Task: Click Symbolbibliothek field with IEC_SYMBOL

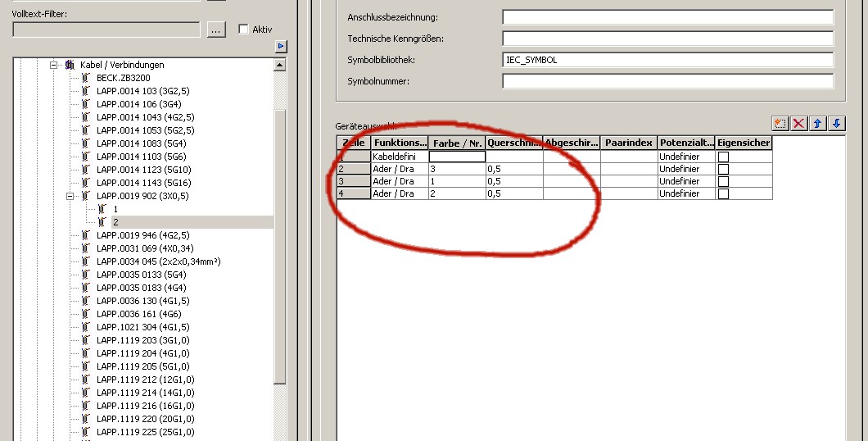Action: (667, 60)
